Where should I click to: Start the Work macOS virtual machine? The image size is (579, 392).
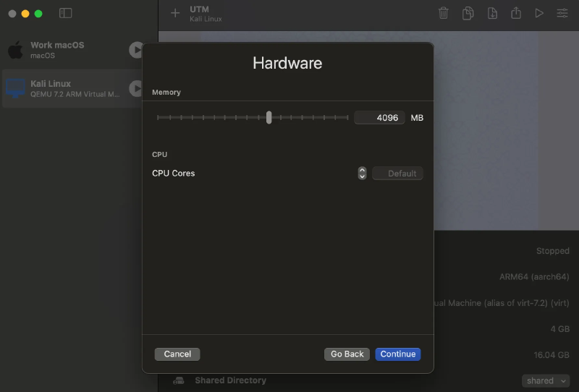135,50
